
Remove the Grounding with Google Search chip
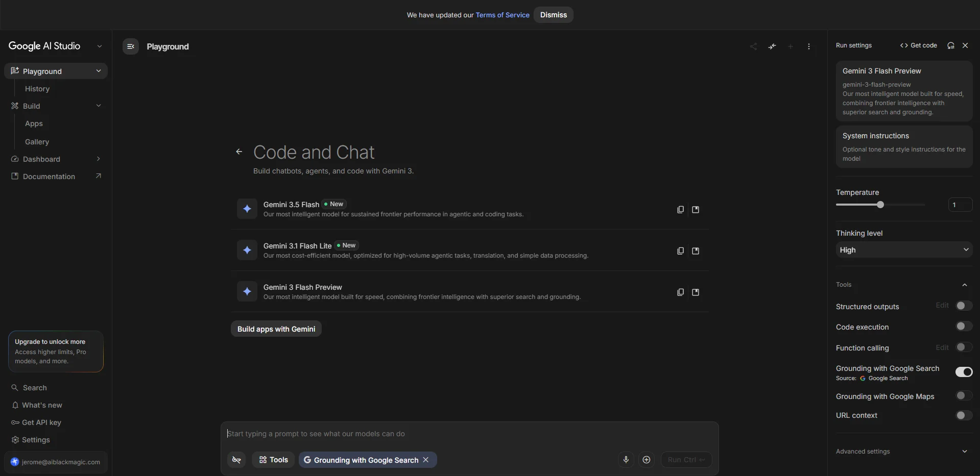(426, 460)
